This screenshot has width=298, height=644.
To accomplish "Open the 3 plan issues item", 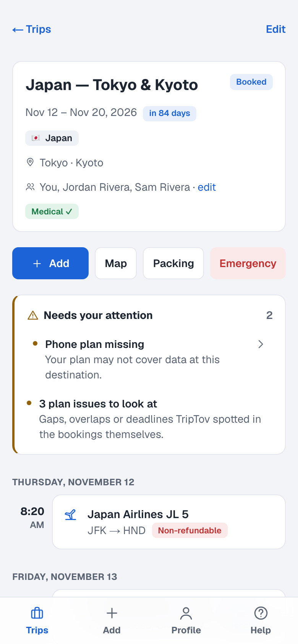I will tap(150, 419).
